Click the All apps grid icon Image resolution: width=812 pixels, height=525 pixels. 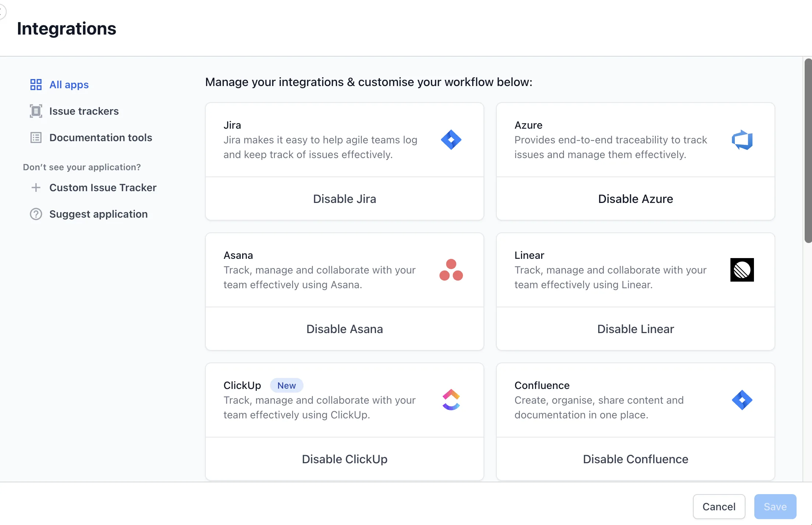(36, 85)
